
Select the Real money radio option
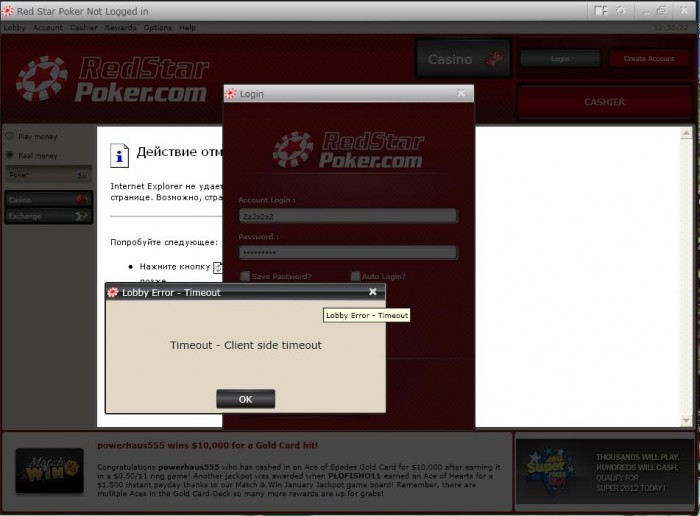[x=10, y=155]
